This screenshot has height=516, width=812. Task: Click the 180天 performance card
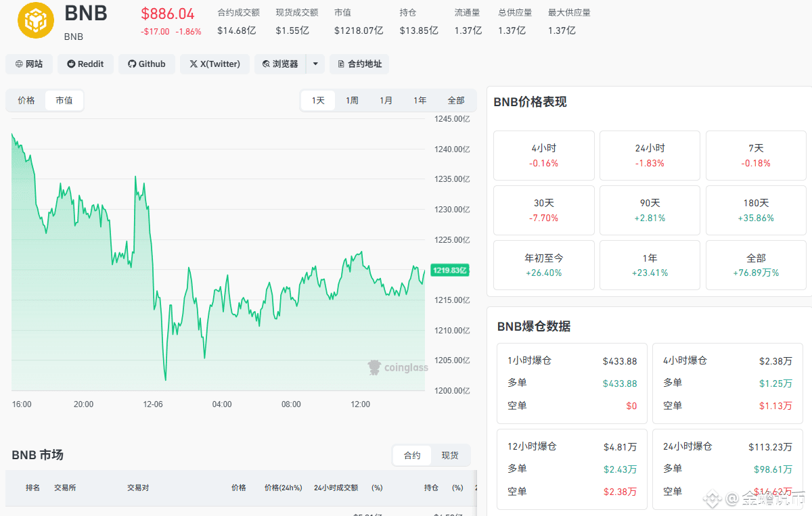(756, 210)
